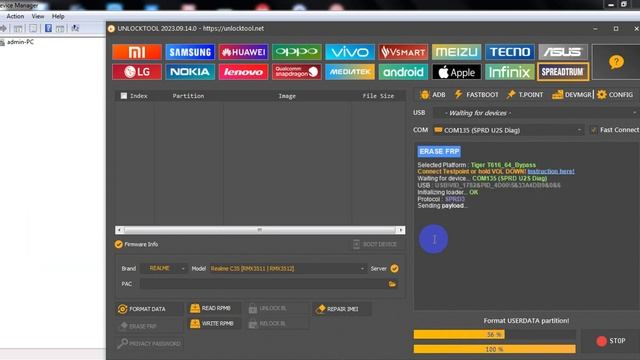Select the Xiaomi Mi brand tile
Viewport: 640px width, 360px height.
click(x=137, y=52)
